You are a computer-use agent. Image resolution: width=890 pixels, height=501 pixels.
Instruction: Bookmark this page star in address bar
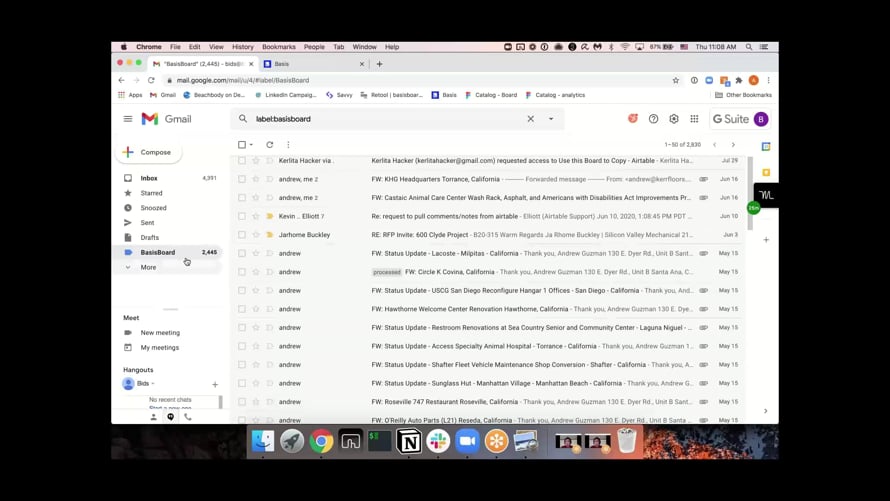pyautogui.click(x=675, y=80)
